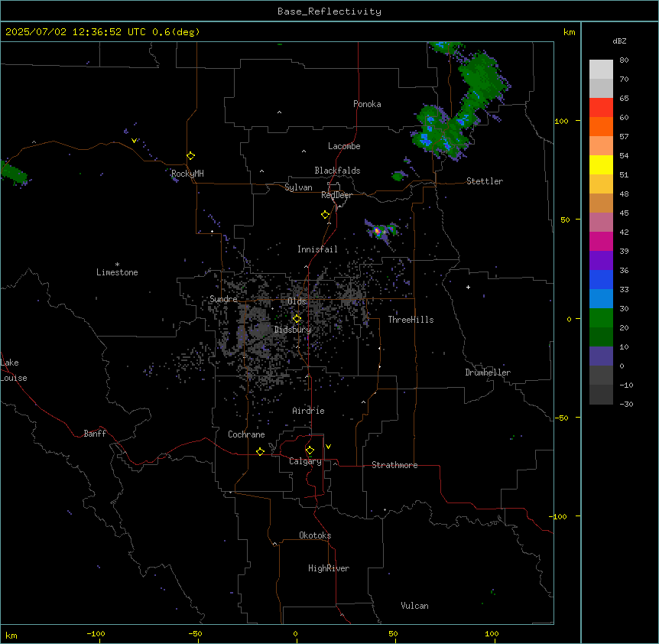Screen dimensions: 659x644
Task: Click the Stettler city label
Action: (485, 181)
